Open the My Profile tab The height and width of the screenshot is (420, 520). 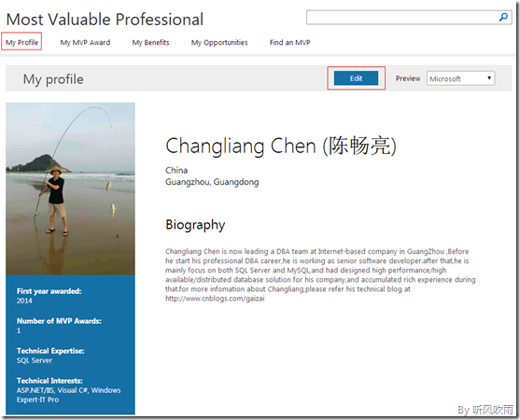(21, 42)
